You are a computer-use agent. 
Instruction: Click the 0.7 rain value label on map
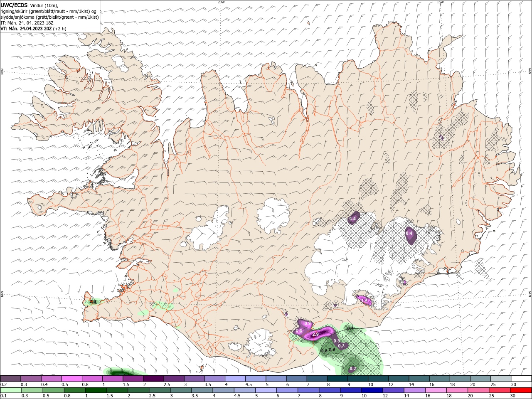[350, 328]
